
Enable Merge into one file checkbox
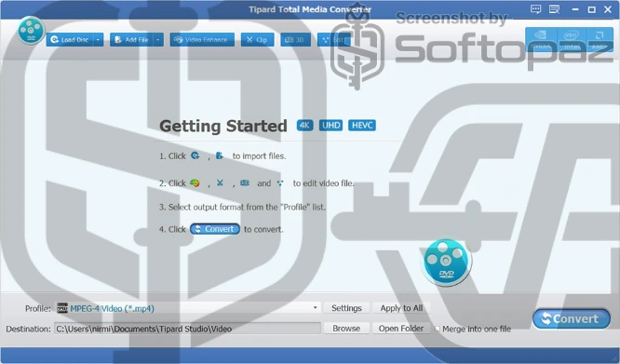point(438,329)
